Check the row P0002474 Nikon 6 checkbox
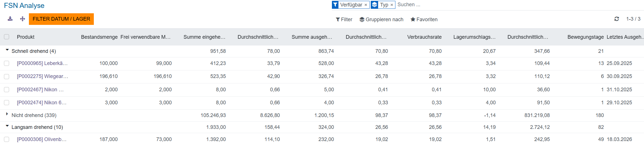This screenshot has height=145, width=644. (7, 103)
